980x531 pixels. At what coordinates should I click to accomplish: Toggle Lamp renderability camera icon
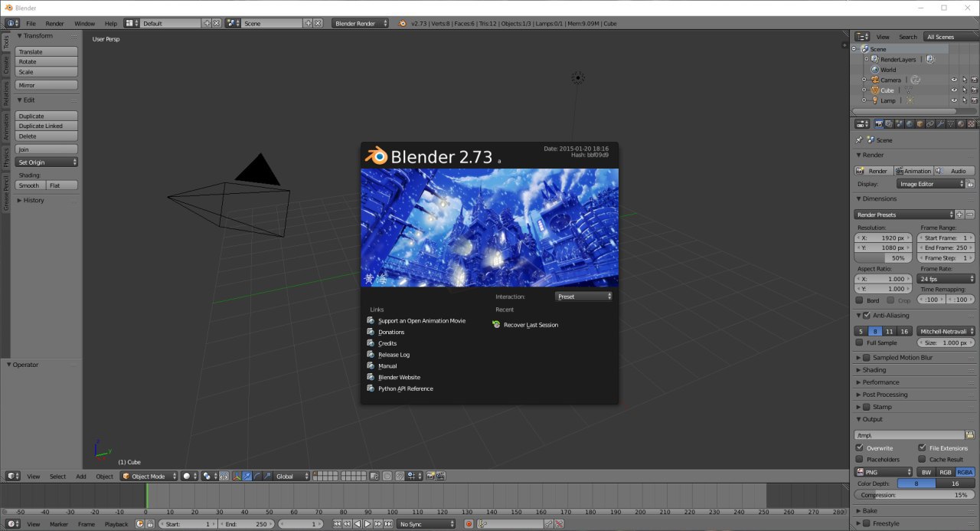point(974,100)
